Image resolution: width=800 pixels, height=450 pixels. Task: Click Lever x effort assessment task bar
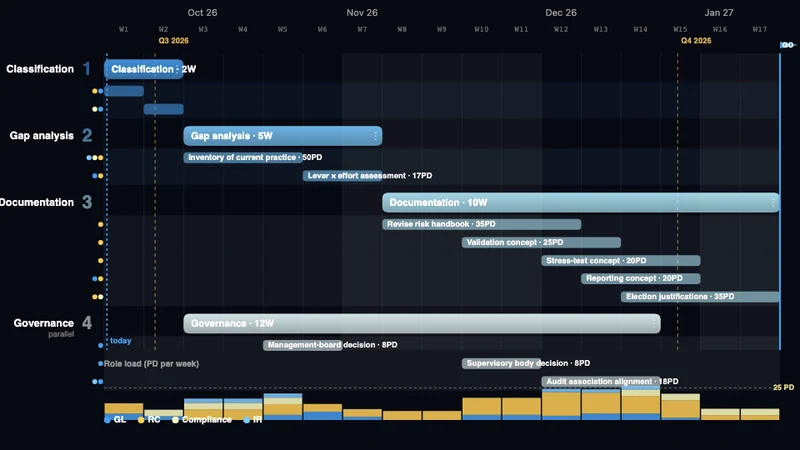pos(342,176)
